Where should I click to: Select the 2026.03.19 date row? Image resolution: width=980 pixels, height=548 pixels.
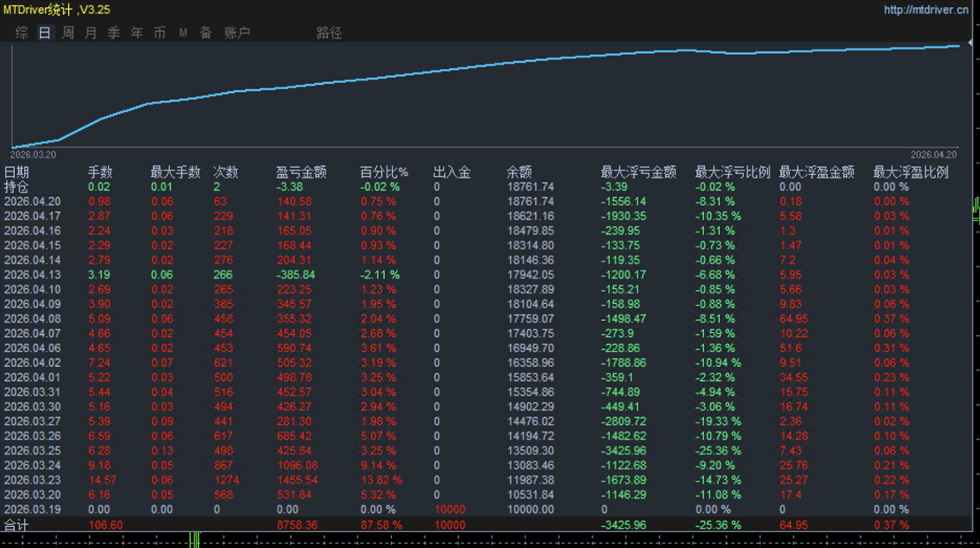pos(33,510)
